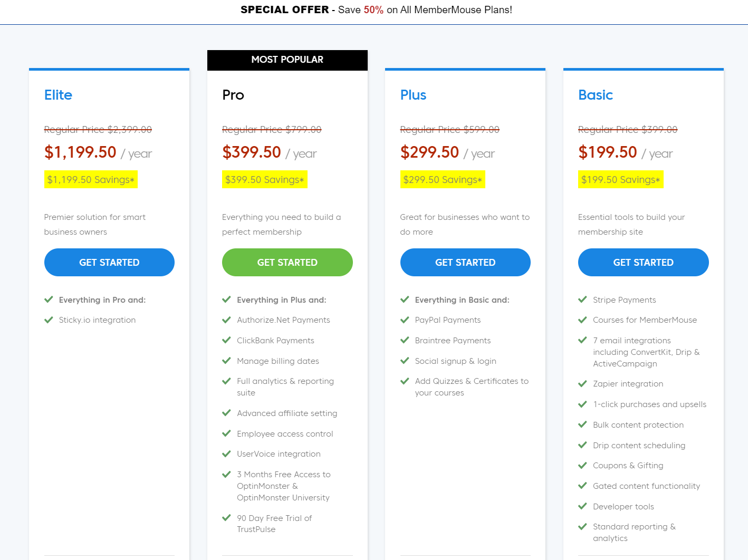Click the $299.50 Savings highlighted label

coord(443,179)
